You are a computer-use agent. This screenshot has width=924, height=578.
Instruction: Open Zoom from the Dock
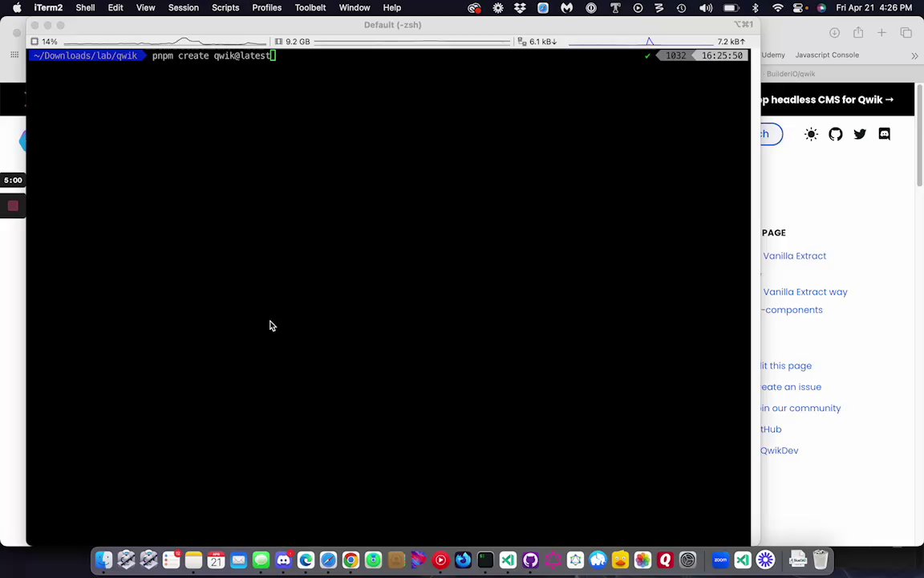720,560
